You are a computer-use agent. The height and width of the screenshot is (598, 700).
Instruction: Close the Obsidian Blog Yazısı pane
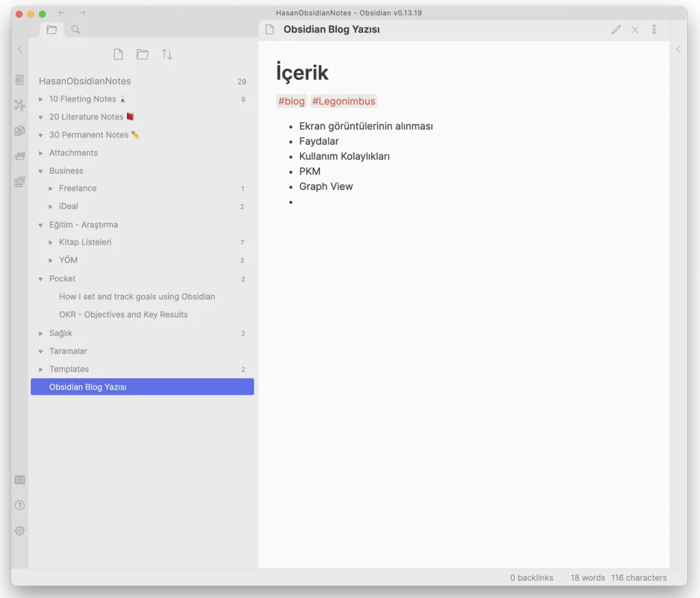click(635, 29)
